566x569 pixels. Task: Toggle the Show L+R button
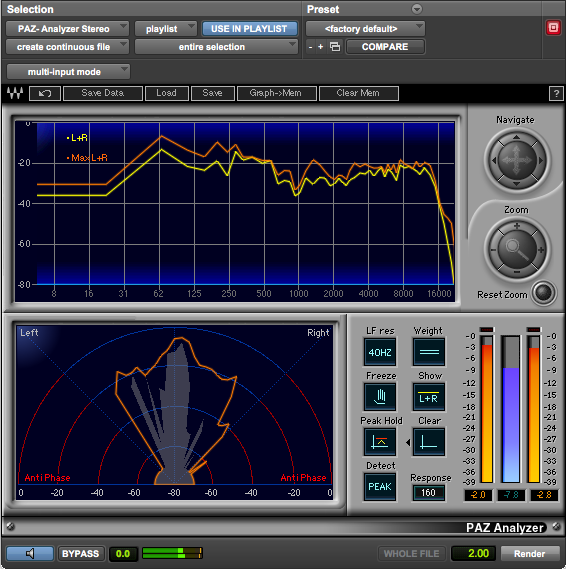[429, 397]
